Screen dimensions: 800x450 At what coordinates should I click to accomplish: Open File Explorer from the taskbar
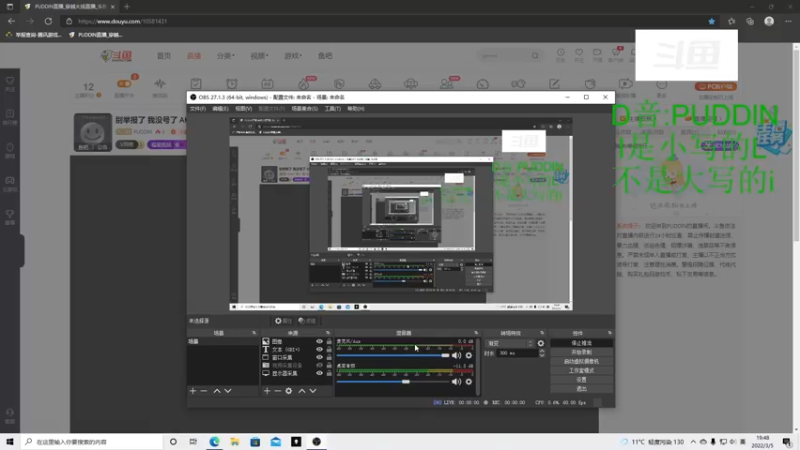click(235, 442)
